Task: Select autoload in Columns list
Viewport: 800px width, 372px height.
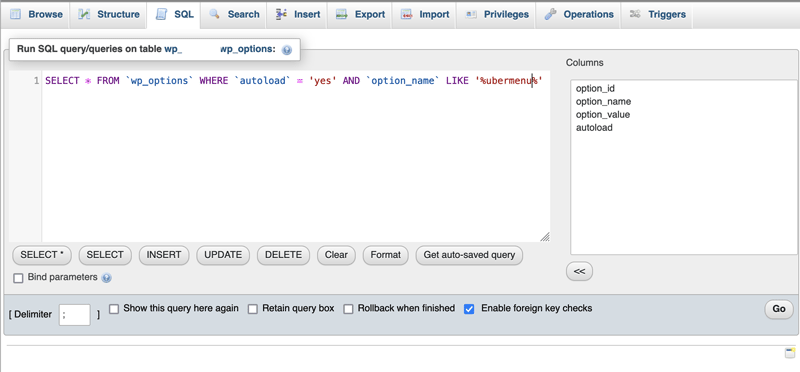Action: coord(594,128)
